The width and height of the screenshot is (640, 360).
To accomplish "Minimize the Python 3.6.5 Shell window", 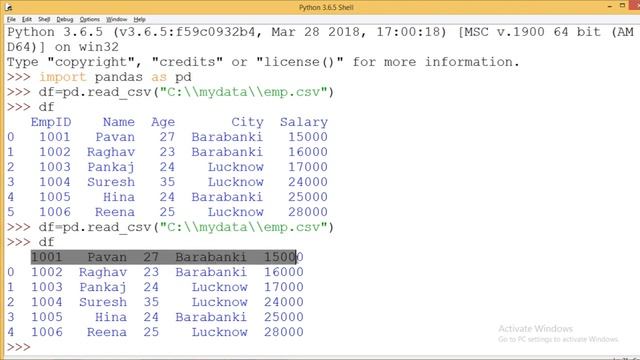I will (x=609, y=6).
